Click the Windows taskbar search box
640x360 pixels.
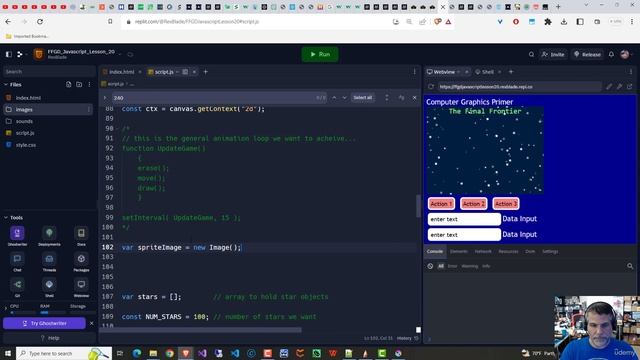[x=64, y=353]
